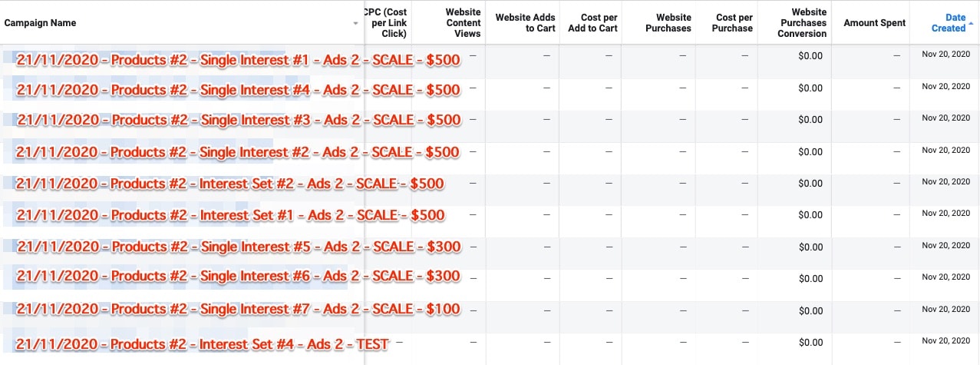Click the Campaign Name header label
The width and height of the screenshot is (980, 365).
coord(40,23)
